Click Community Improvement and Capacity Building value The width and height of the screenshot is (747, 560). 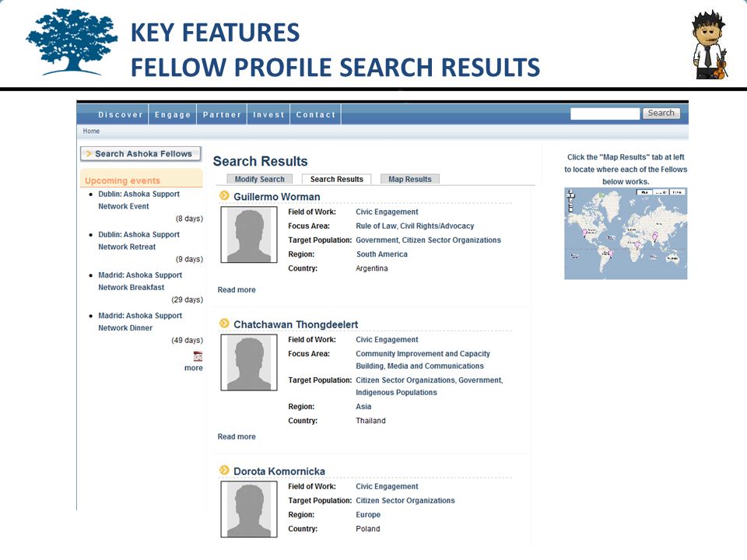point(423,359)
